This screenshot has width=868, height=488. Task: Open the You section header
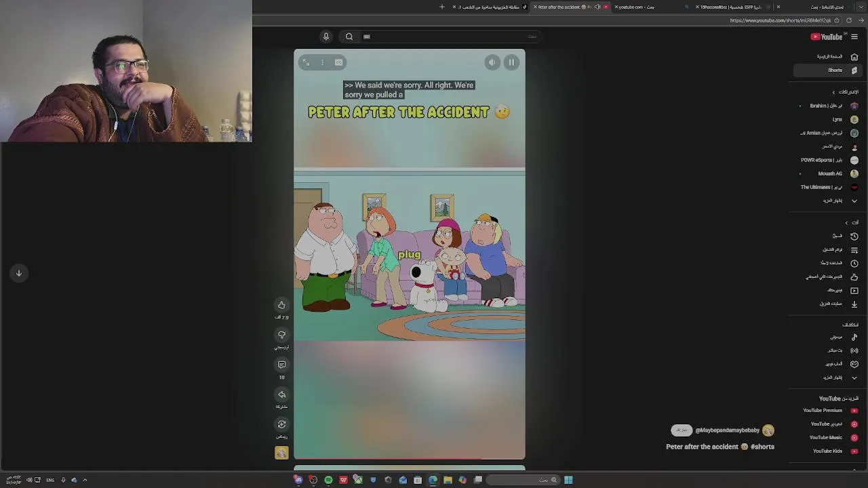pos(852,222)
